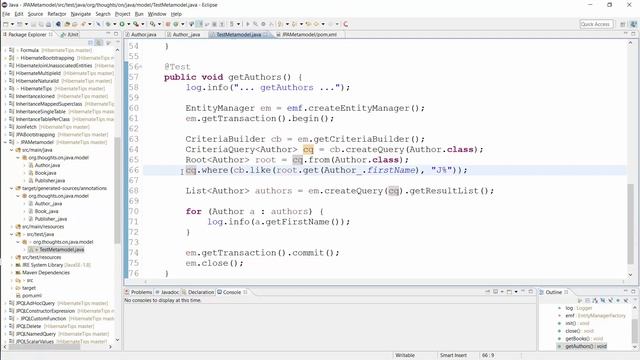Click the Quick Access search field

click(x=596, y=24)
